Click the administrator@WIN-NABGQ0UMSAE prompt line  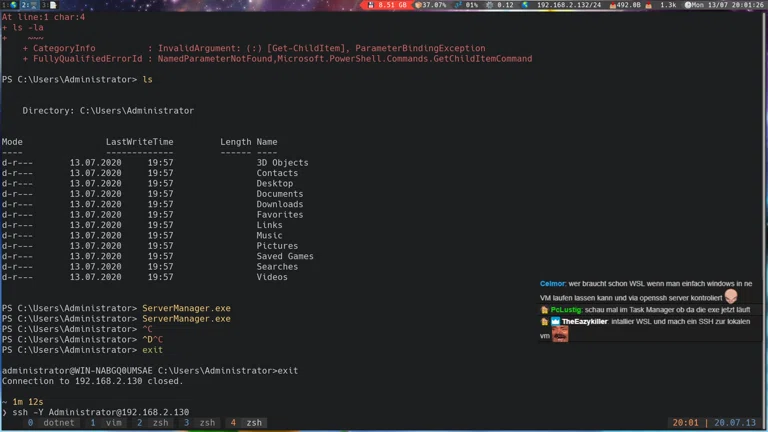coord(150,371)
